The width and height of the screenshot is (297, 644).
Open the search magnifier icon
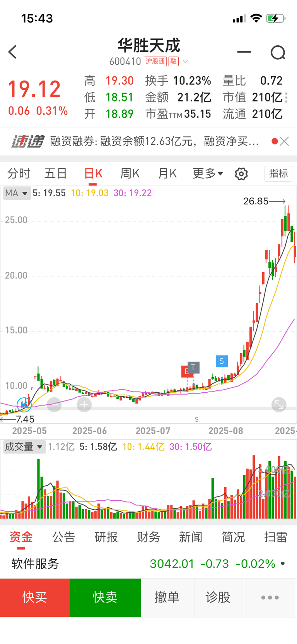278,52
